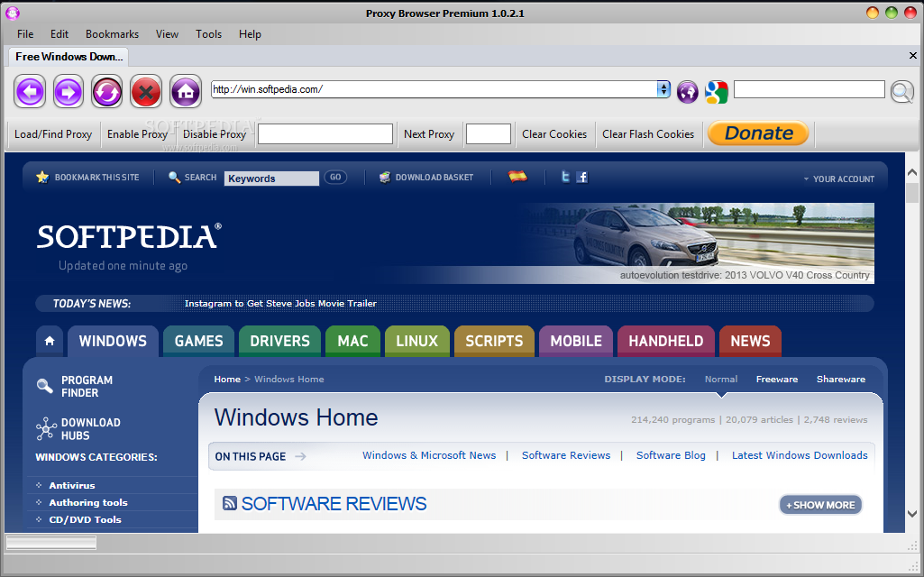
Task: Click the Program Finder magnifier icon
Action: click(45, 386)
